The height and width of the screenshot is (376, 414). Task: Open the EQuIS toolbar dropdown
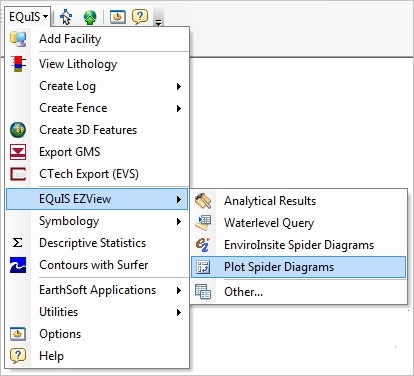coord(28,16)
